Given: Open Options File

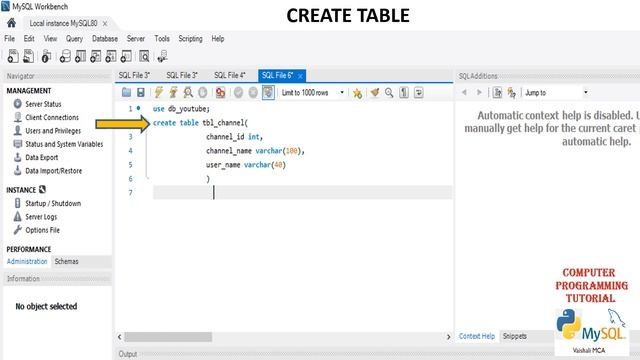Looking at the screenshot, I should (42, 230).
